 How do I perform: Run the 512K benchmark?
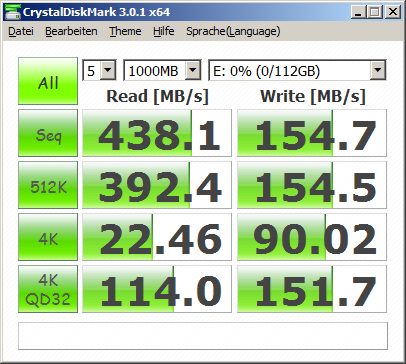coord(48,185)
